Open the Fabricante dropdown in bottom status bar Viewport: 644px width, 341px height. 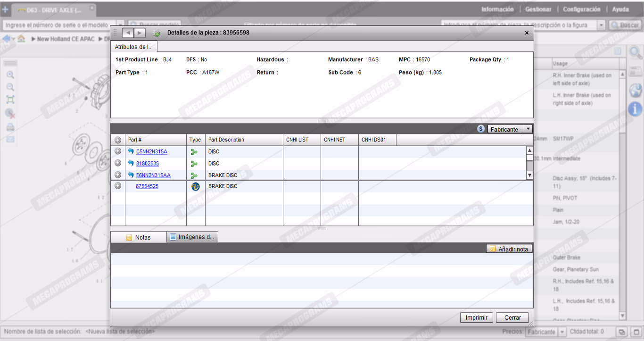(x=562, y=332)
